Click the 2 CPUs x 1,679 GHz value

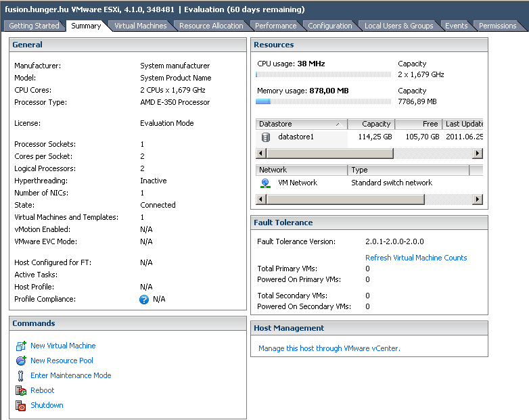[x=172, y=90]
